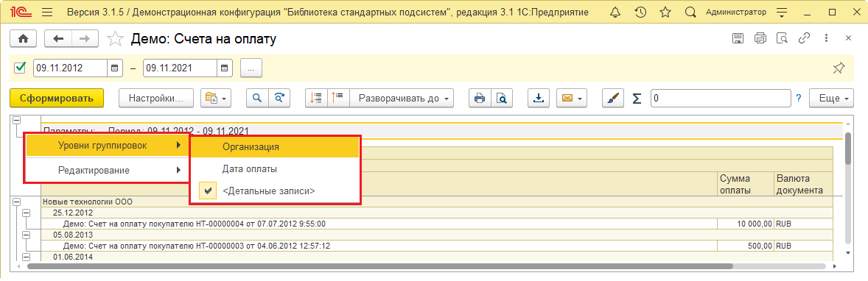This screenshot has height=281, width=868.
Task: Click Валюта документа column header
Action: tap(802, 184)
